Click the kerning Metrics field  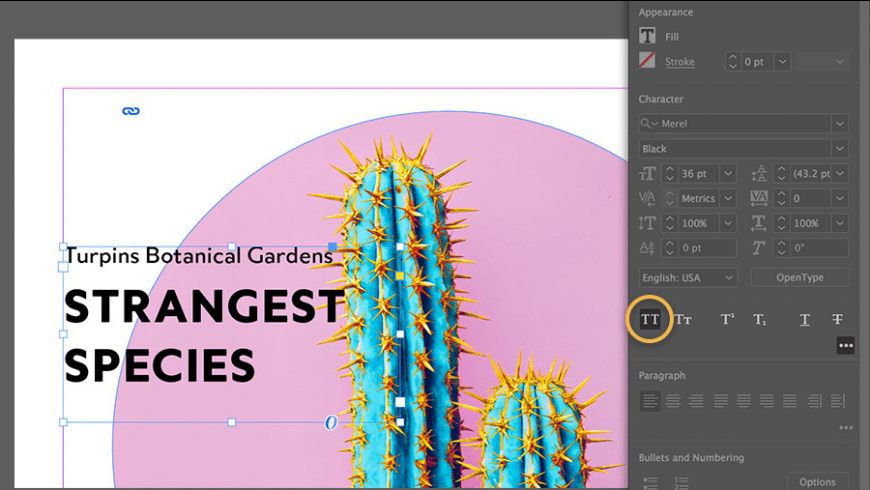[x=698, y=199]
